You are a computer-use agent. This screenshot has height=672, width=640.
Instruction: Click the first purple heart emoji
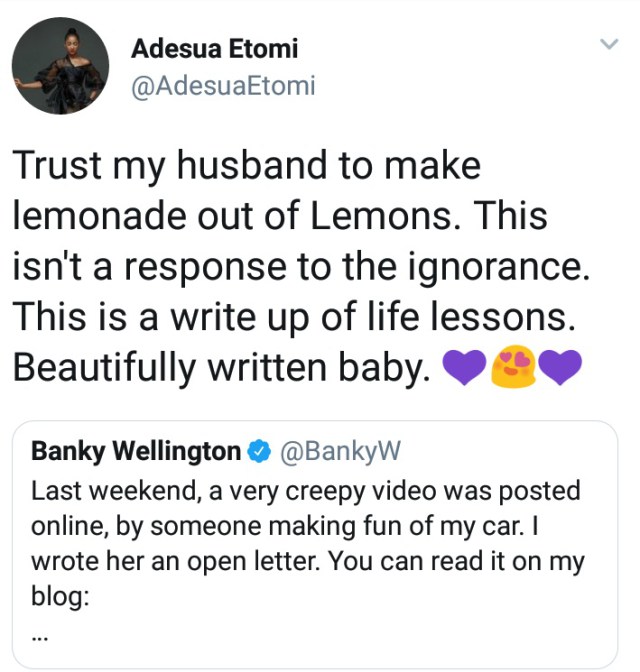coord(464,370)
